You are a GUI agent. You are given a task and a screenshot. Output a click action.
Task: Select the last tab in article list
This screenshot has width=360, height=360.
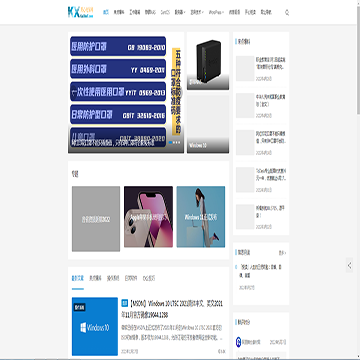149,278
